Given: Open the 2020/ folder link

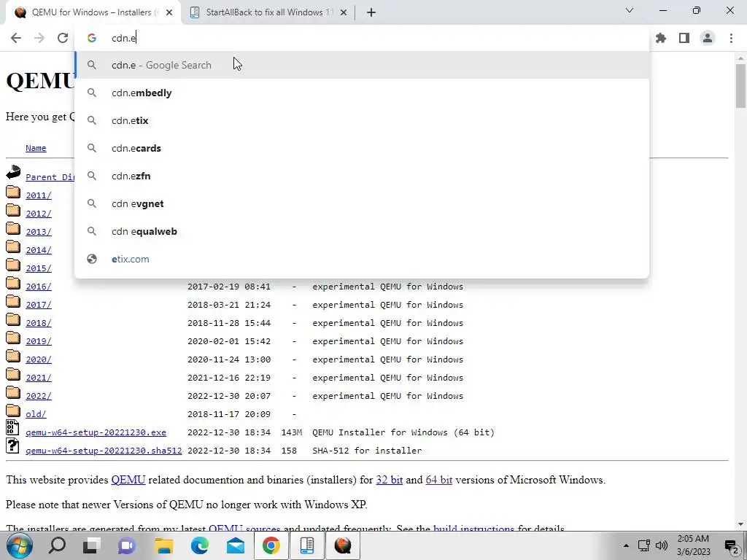Looking at the screenshot, I should (39, 359).
